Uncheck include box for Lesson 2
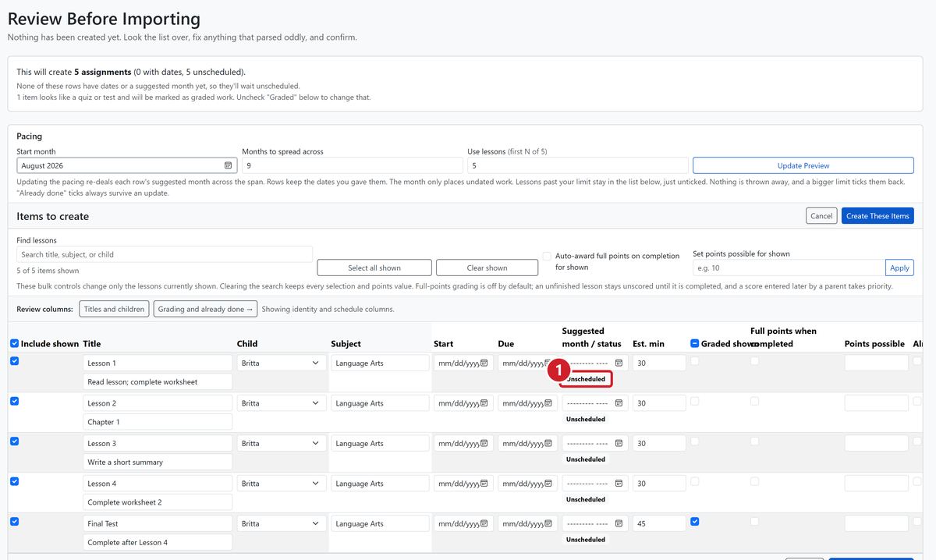Image resolution: width=936 pixels, height=560 pixels. coord(14,401)
